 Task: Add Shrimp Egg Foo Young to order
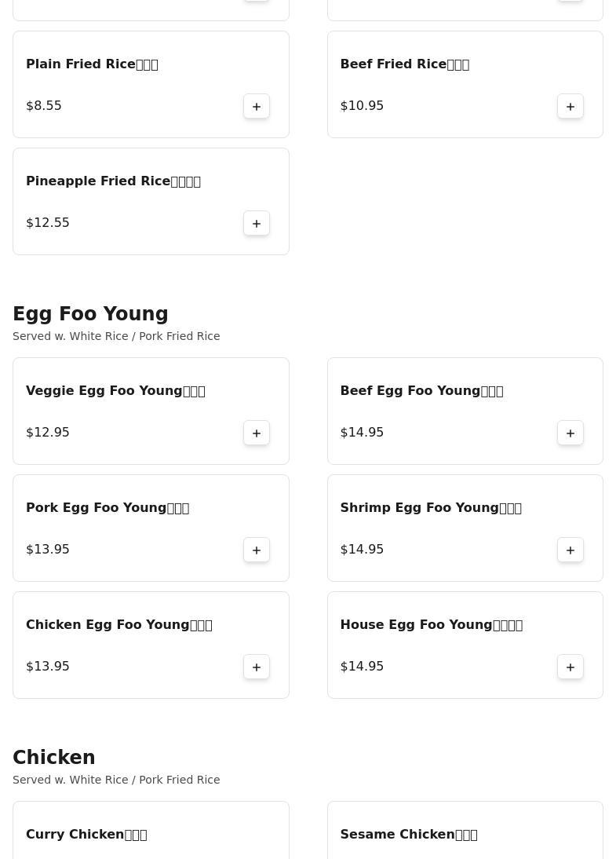570,550
